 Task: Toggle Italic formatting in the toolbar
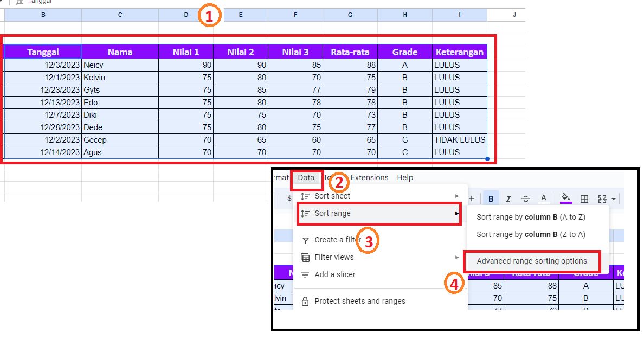click(x=508, y=199)
